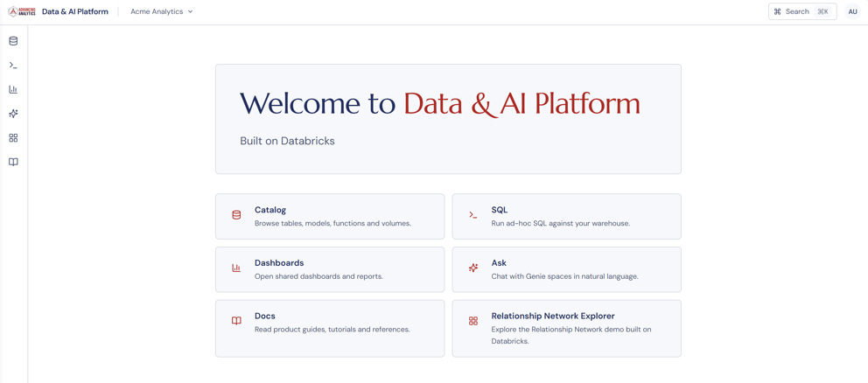Open the Relationship Network Explorer card title
868x383 pixels.
click(x=553, y=316)
